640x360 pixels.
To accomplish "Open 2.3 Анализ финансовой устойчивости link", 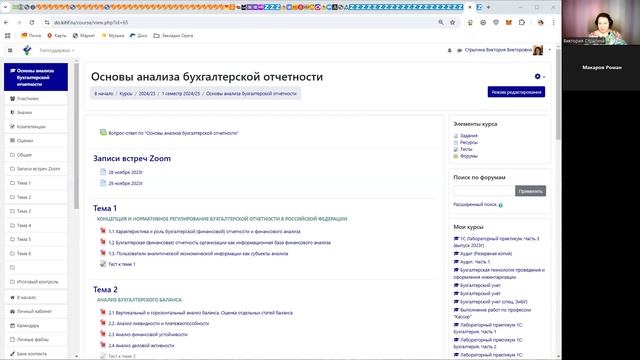I will tap(148, 334).
